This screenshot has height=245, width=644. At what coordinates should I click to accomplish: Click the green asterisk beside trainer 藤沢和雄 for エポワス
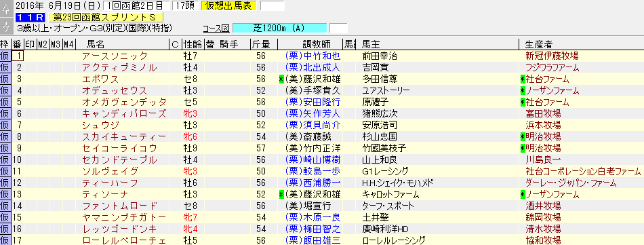[281, 79]
